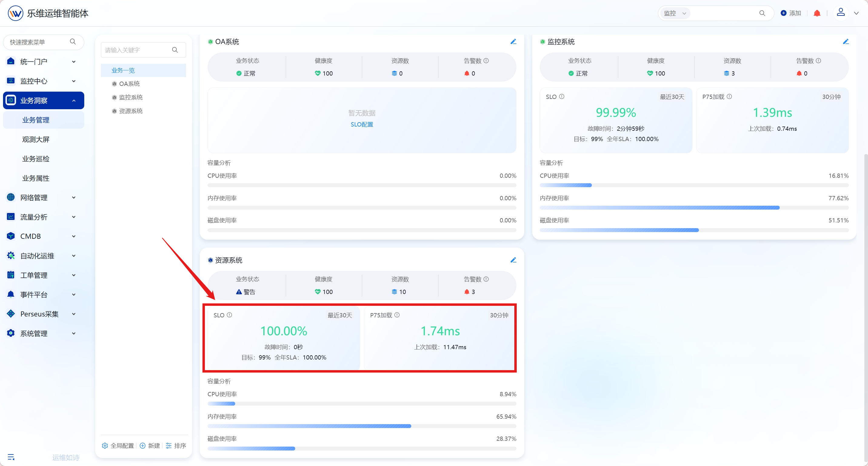868x466 pixels.
Task: Open 全局配置 settings button
Action: tap(118, 446)
